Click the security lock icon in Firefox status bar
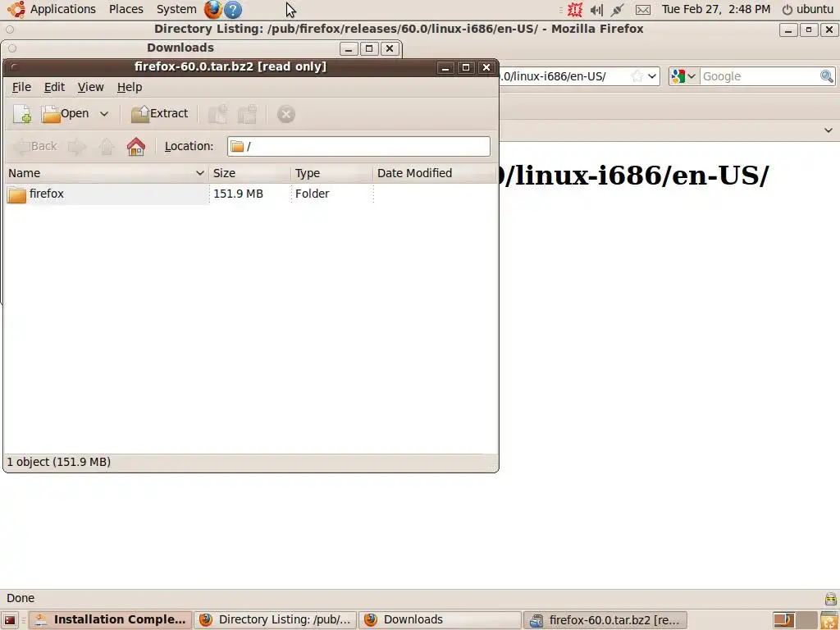Viewport: 840px width, 630px height. click(x=830, y=598)
